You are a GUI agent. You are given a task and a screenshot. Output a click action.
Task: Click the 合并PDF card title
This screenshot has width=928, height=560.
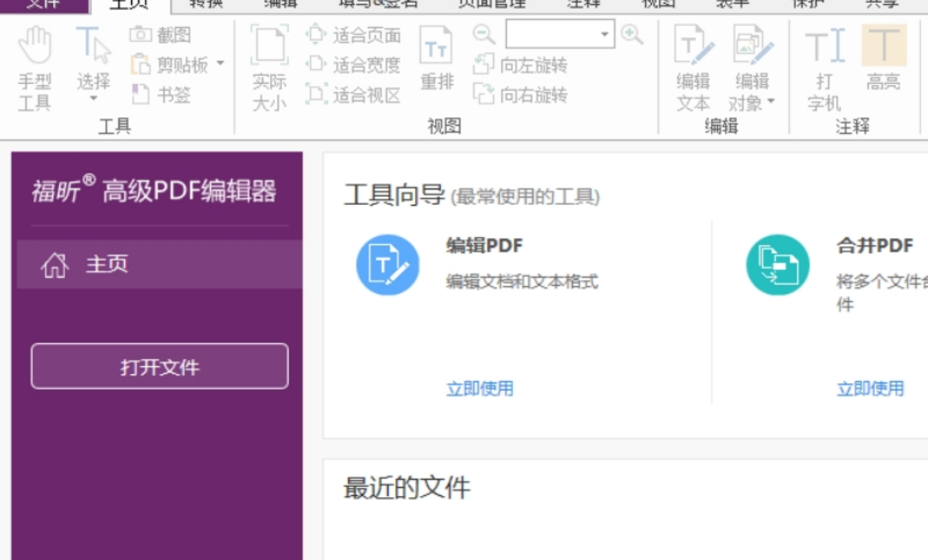pos(875,246)
